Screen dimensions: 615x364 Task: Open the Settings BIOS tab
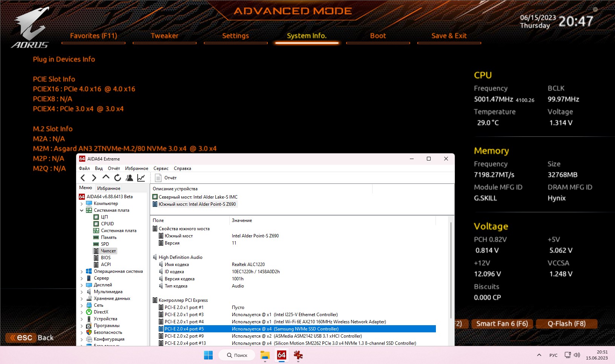[x=235, y=36]
